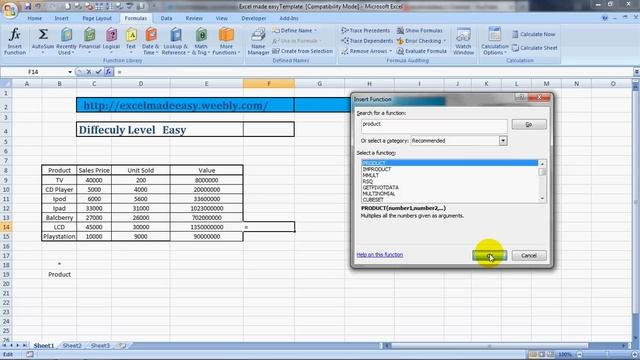Select PRODUCT in function list
This screenshot has width=640, height=360.
click(x=450, y=163)
